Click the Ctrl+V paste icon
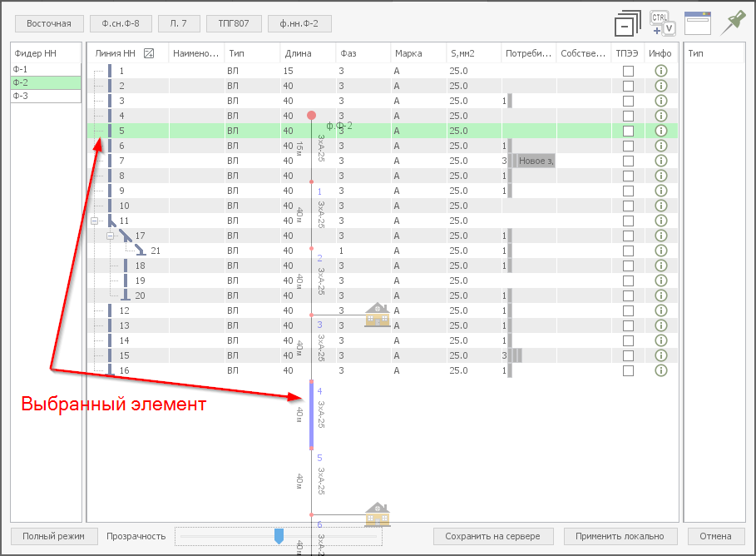 click(663, 23)
